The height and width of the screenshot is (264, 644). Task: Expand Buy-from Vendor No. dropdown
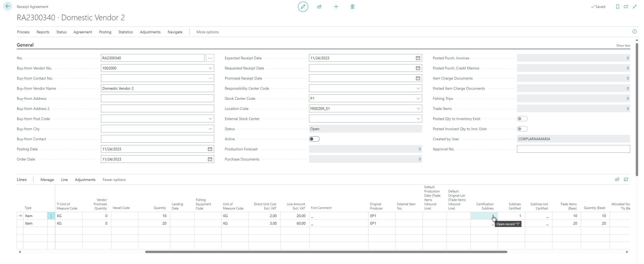point(210,68)
